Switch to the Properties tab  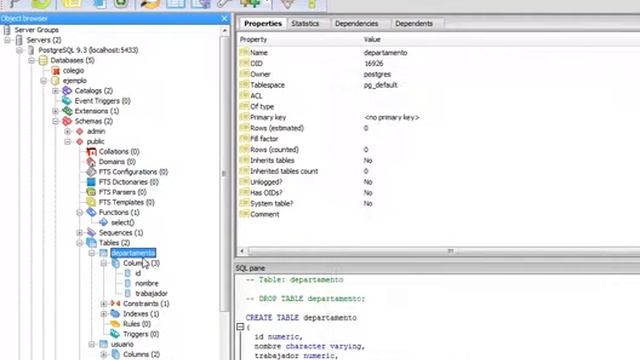pos(263,24)
